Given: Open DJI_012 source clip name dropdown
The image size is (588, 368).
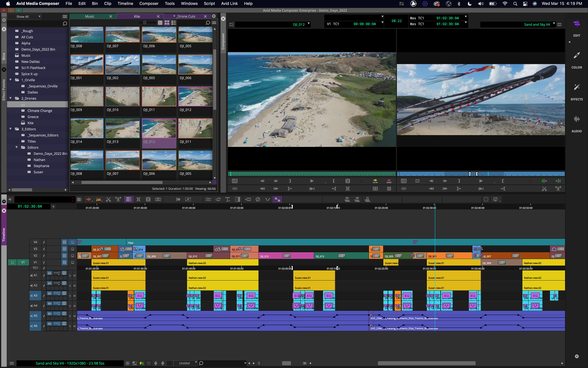Looking at the screenshot, I should (x=309, y=24).
